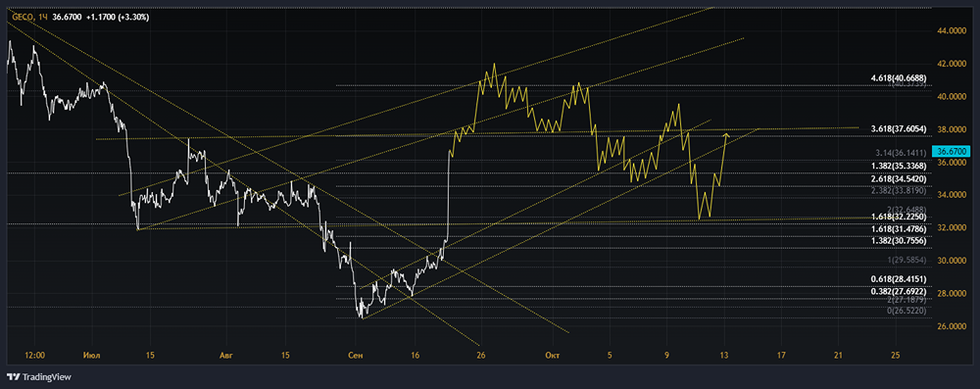Viewport: 980px width, 389px height.
Task: Click the 3.618(37.6054) Fibonacci label
Action: pos(898,128)
